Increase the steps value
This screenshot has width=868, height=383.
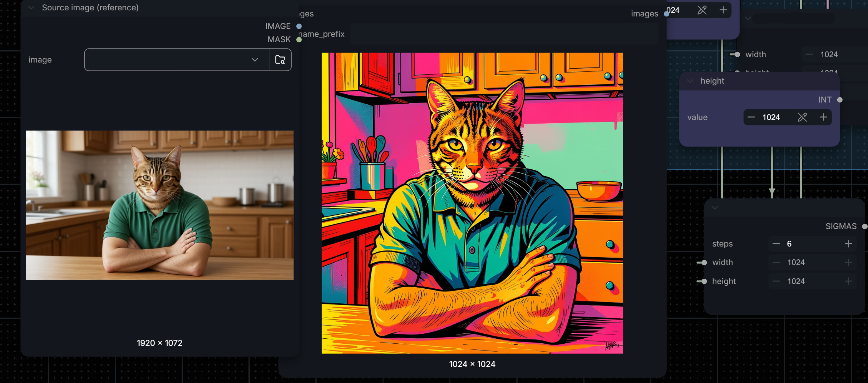[x=848, y=244]
